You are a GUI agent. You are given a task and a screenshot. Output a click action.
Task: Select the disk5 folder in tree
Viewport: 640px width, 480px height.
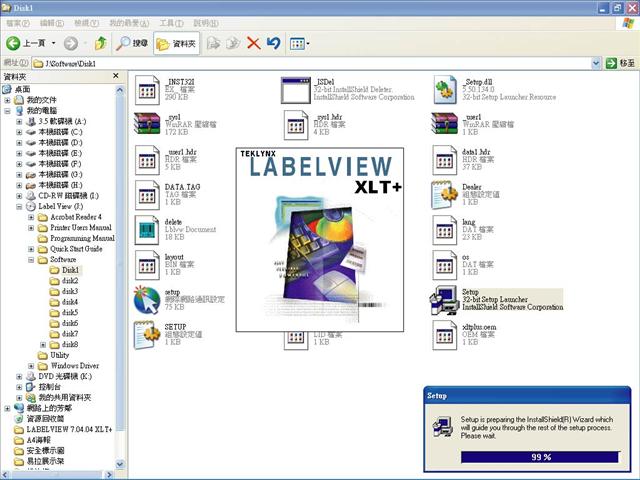tap(64, 313)
